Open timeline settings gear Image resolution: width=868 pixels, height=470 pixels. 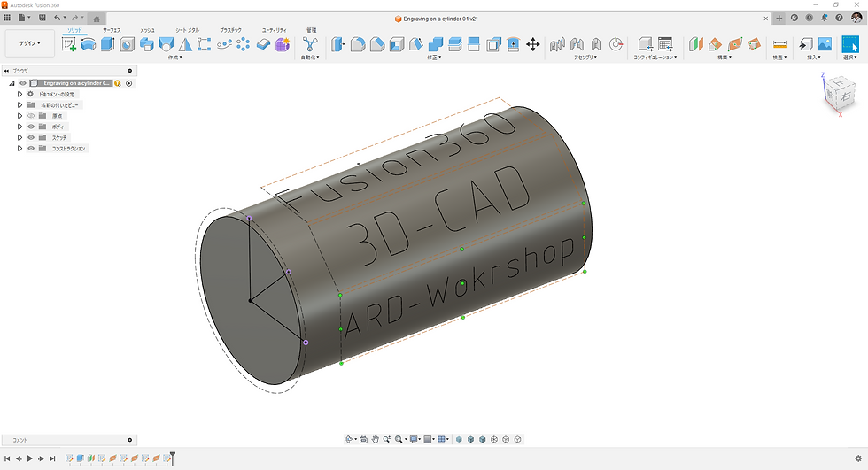click(858, 458)
